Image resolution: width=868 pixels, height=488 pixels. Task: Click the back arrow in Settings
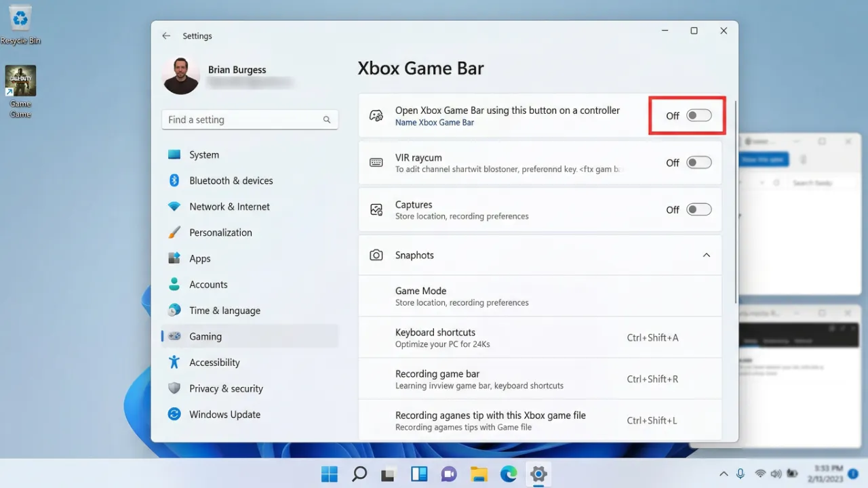(x=166, y=36)
